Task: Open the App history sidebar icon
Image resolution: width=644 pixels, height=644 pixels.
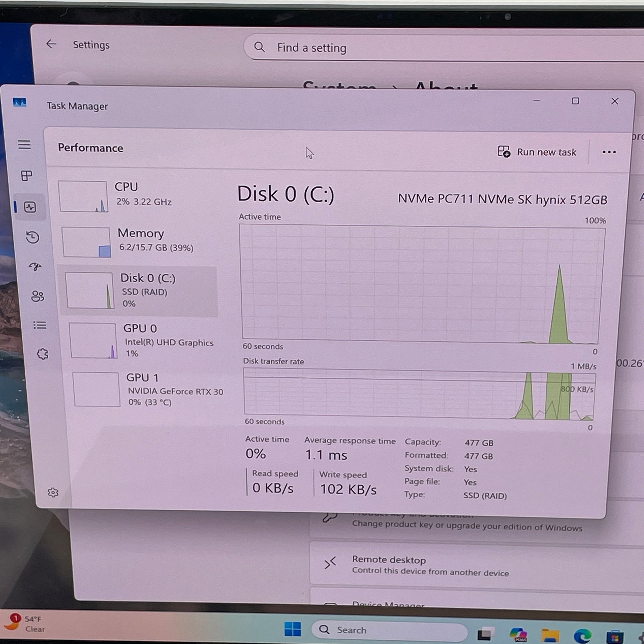Action: click(x=32, y=237)
